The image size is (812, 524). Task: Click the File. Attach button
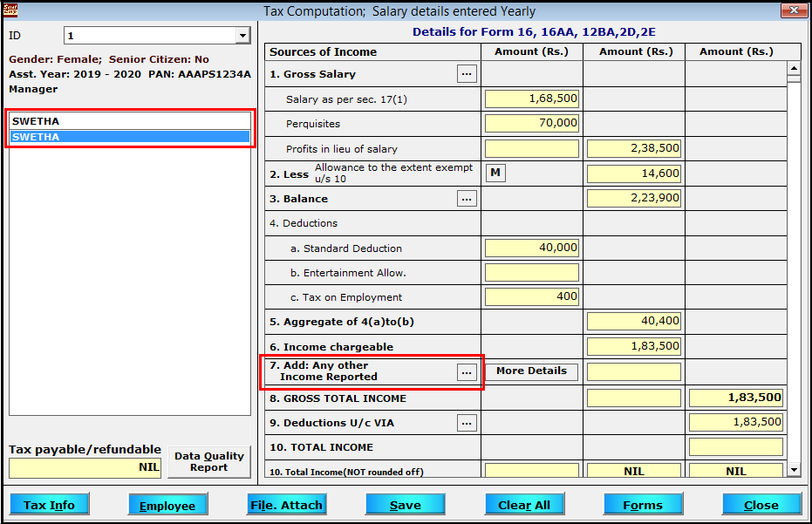pos(286,504)
